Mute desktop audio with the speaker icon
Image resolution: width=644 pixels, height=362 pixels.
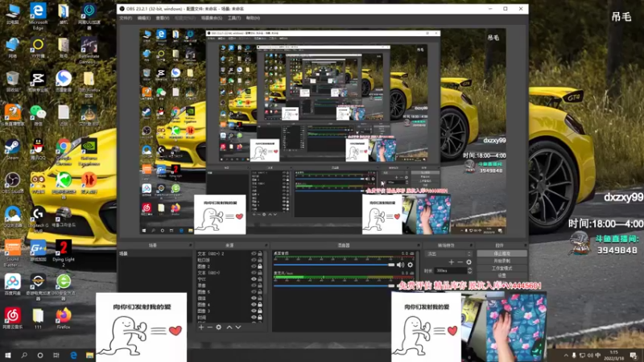(400, 265)
